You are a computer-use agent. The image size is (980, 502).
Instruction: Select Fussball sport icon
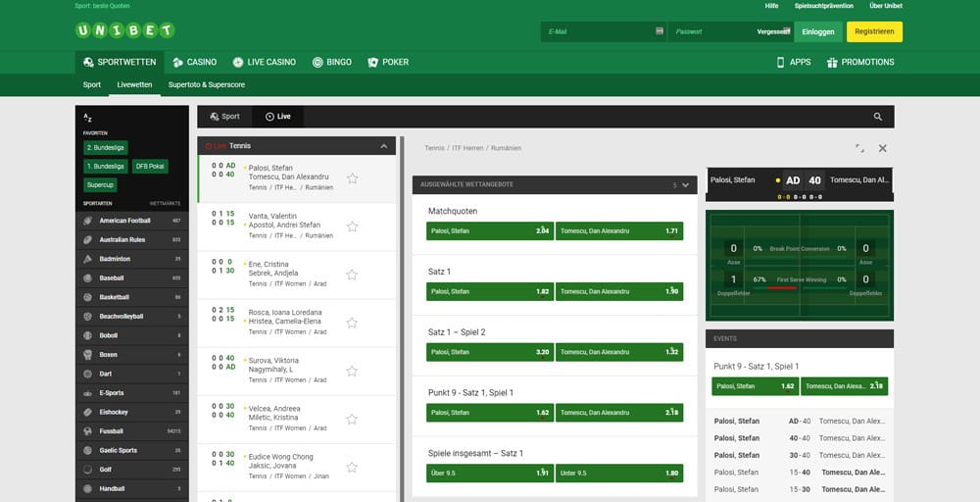87,431
